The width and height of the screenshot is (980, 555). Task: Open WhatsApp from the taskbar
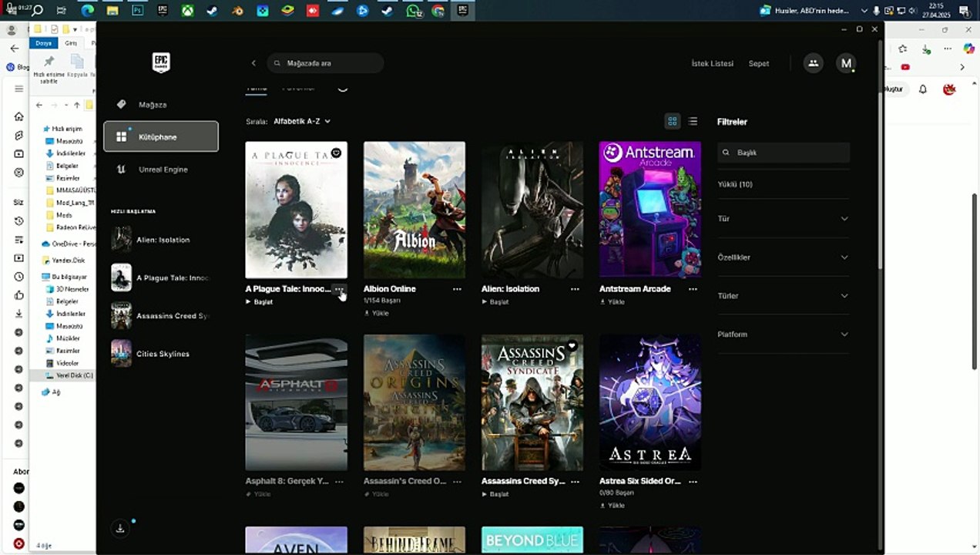coord(413,11)
